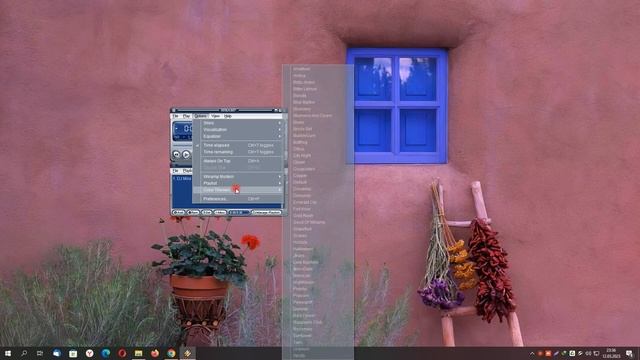
Task: Choose the Halloween color theme
Action: coord(318,249)
